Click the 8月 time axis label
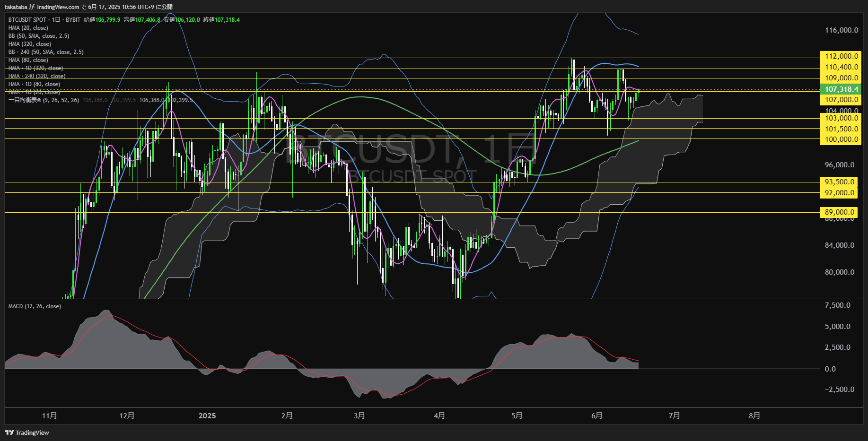The width and height of the screenshot is (868, 441). pos(755,415)
